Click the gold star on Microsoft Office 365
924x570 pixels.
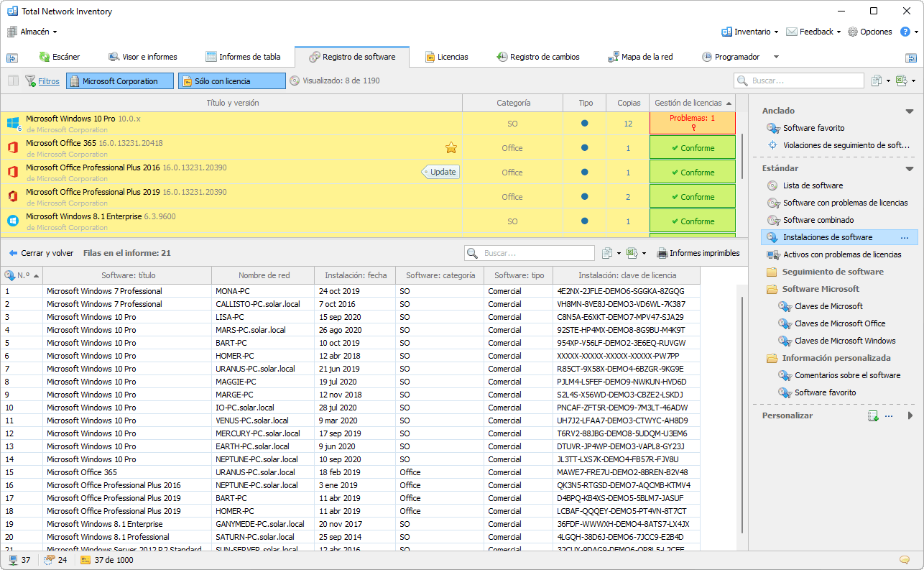(451, 148)
